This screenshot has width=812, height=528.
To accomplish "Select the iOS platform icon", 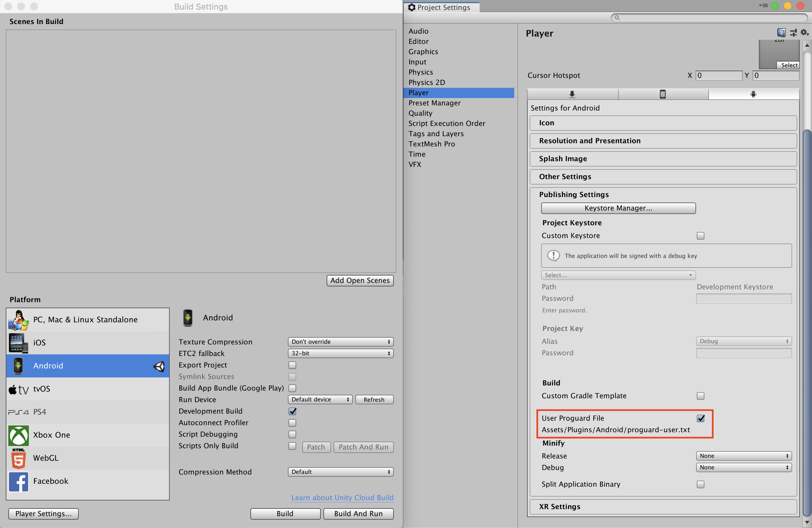I will pyautogui.click(x=18, y=342).
